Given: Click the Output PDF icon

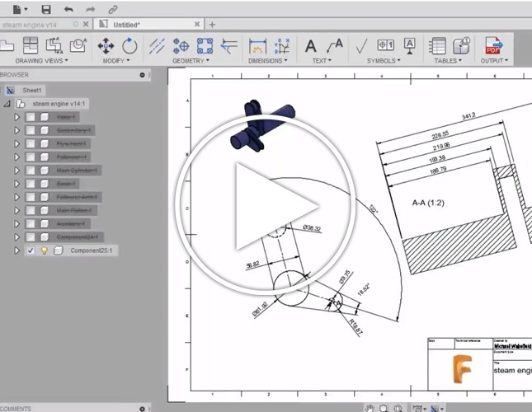Looking at the screenshot, I should point(493,46).
